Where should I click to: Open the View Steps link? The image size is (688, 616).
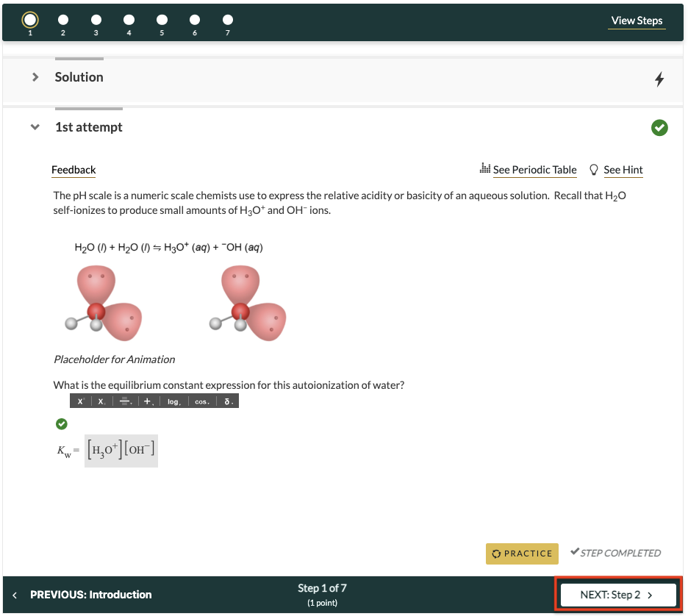pos(637,21)
